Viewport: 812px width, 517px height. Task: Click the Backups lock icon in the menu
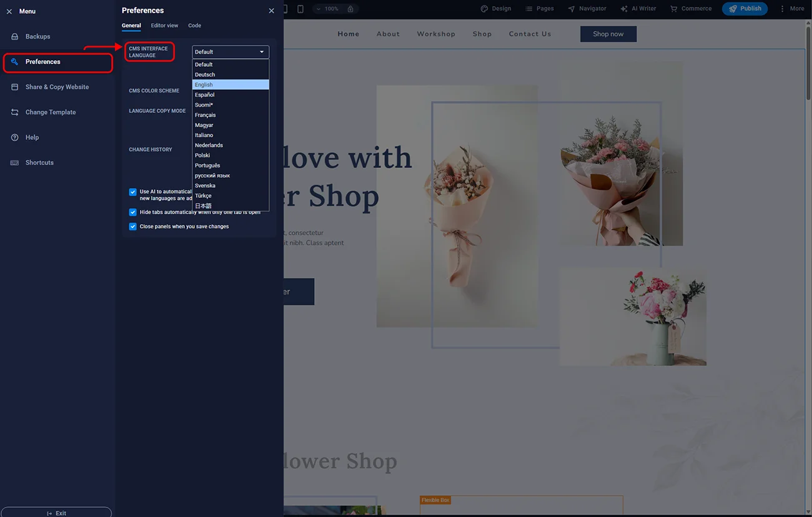(15, 37)
